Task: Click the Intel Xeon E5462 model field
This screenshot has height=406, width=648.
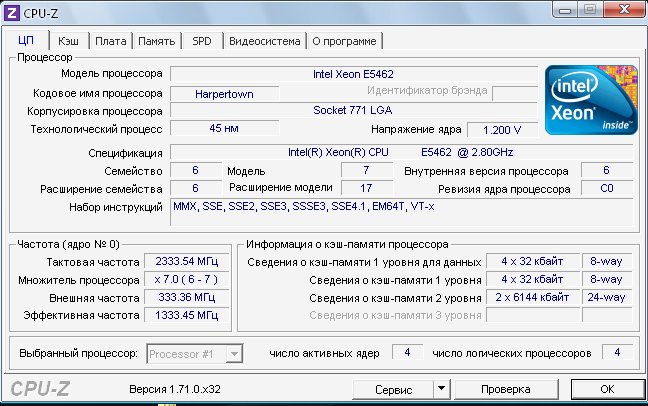Action: 354,74
